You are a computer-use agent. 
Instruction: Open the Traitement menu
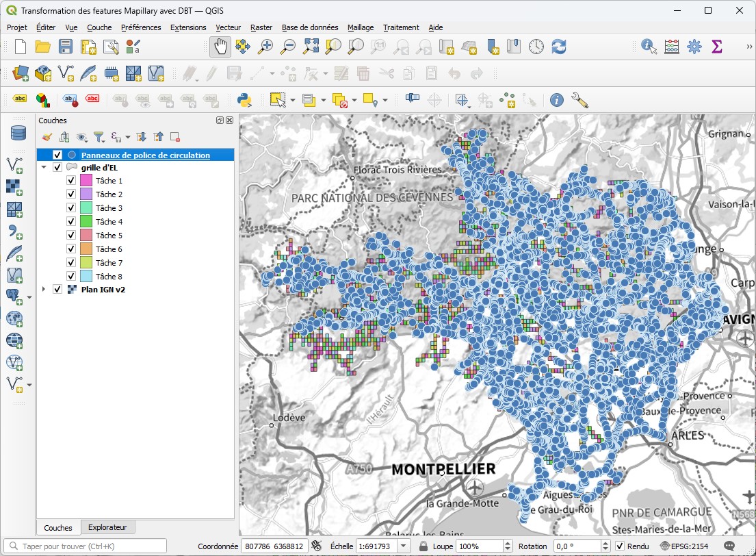[x=401, y=27]
